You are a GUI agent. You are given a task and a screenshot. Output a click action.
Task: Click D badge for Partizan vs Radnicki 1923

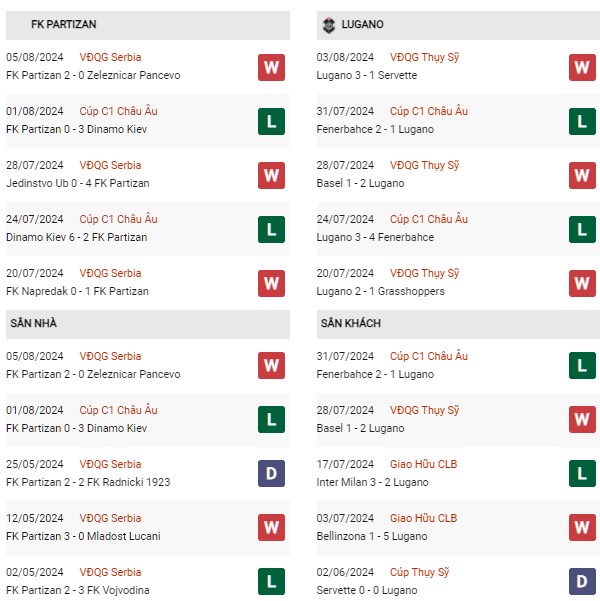(271, 473)
